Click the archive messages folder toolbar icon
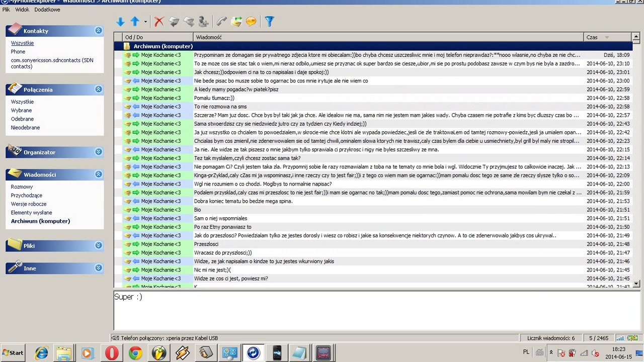644x362 pixels. pos(236,22)
